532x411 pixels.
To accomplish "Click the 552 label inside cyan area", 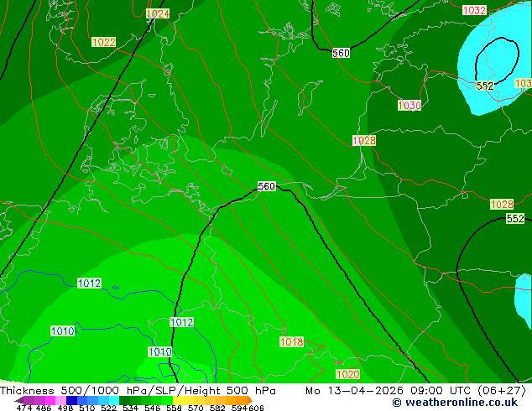I will 485,86.
